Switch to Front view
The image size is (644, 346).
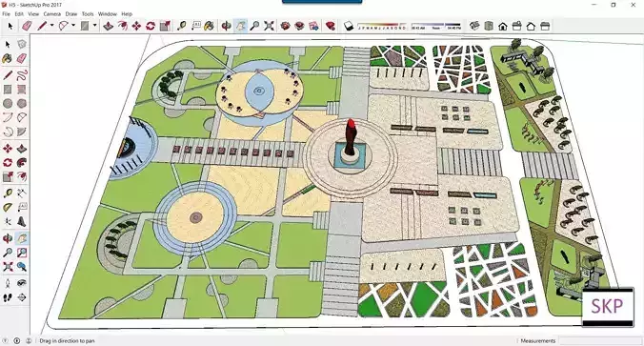[x=503, y=26]
